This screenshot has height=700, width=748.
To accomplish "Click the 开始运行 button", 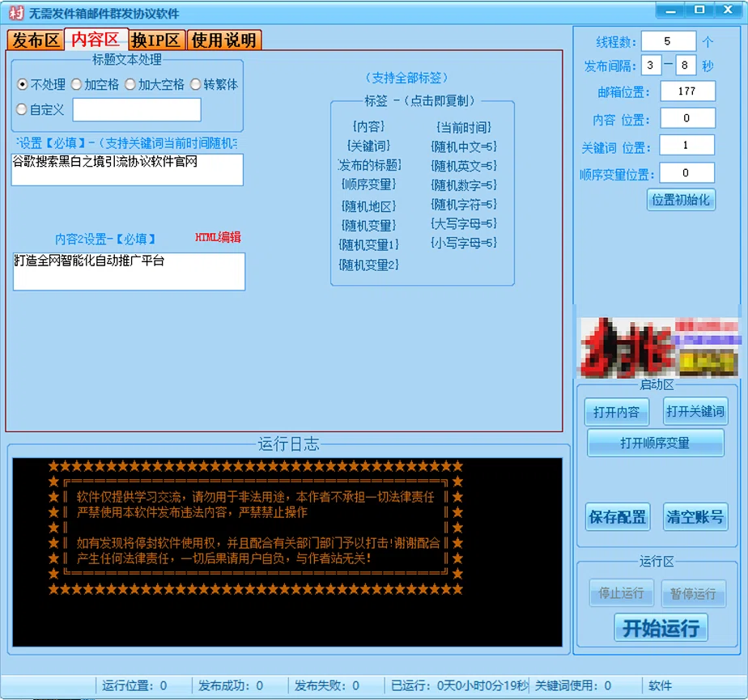I will click(x=661, y=628).
